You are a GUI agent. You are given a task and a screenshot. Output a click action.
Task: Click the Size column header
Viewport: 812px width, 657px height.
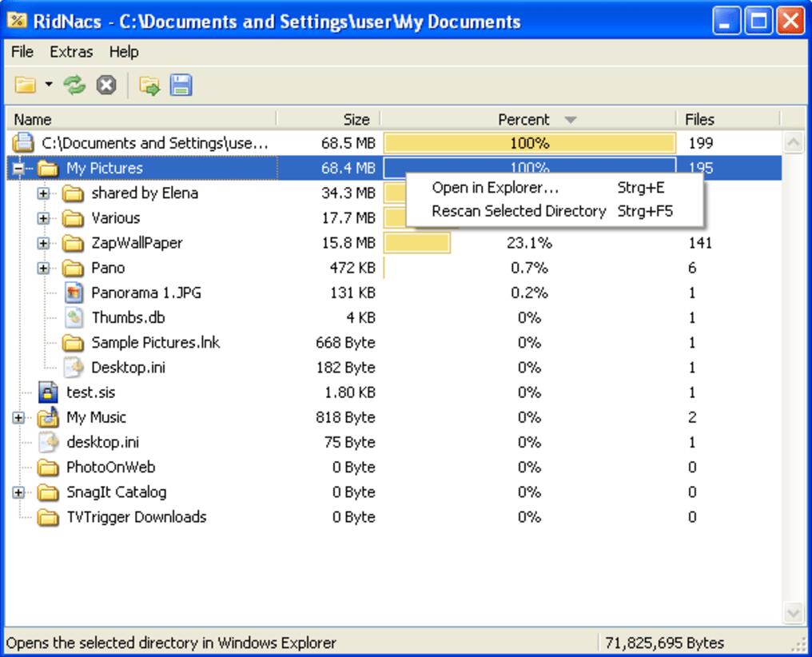[356, 119]
